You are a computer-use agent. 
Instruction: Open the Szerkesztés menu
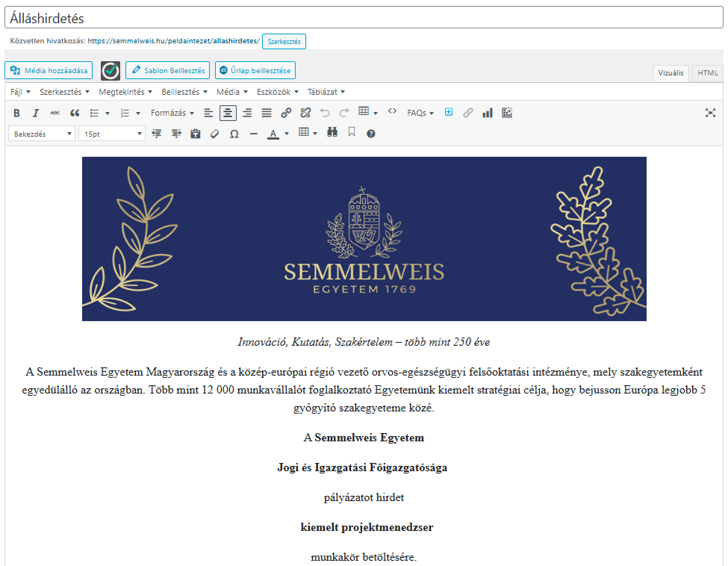click(64, 92)
